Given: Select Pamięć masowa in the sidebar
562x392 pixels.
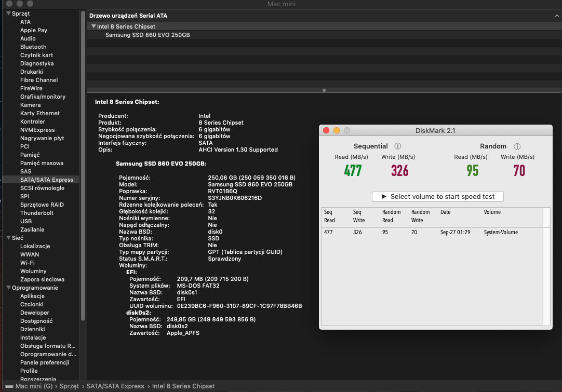Looking at the screenshot, I should click(x=42, y=163).
